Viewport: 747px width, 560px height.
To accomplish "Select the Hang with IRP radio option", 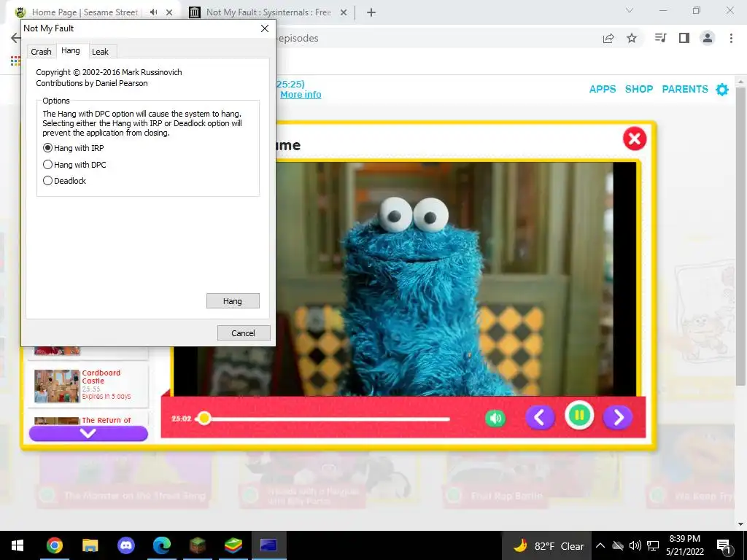I will (74, 148).
